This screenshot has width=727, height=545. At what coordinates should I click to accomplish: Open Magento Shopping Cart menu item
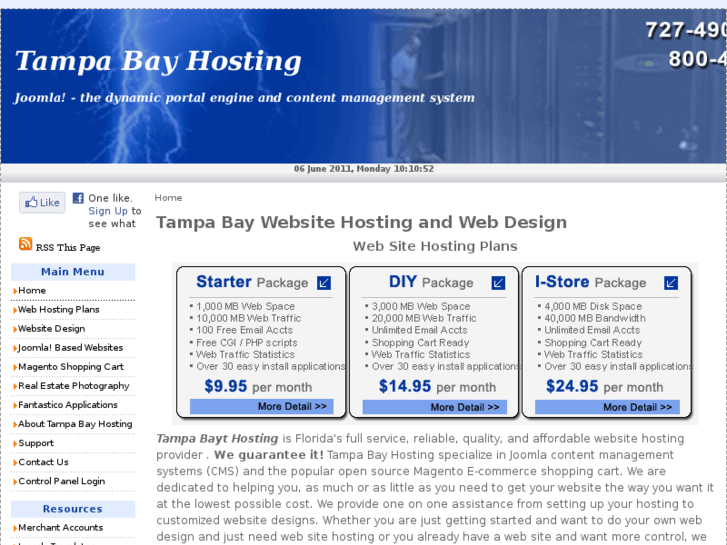pyautogui.click(x=71, y=367)
